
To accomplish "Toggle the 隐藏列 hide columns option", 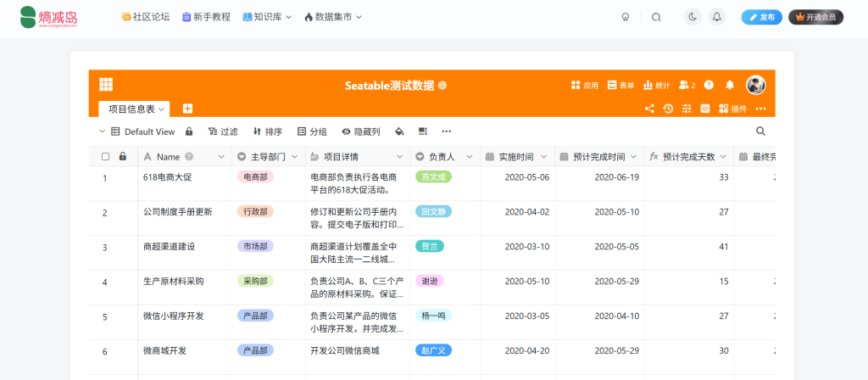I will (x=360, y=131).
